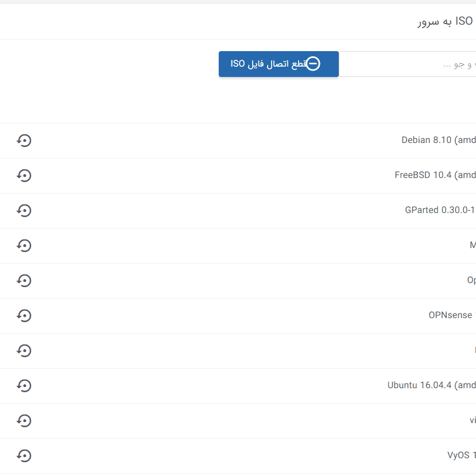The height and width of the screenshot is (476, 476).
Task: Select the Debian 8.10 ISO name
Action: tap(438, 140)
